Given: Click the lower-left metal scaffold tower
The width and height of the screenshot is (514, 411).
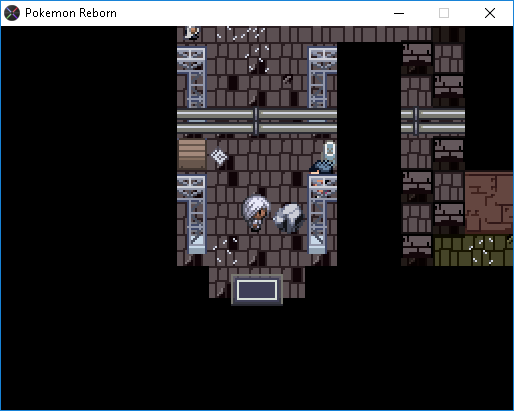Looking at the screenshot, I should pyautogui.click(x=192, y=215).
